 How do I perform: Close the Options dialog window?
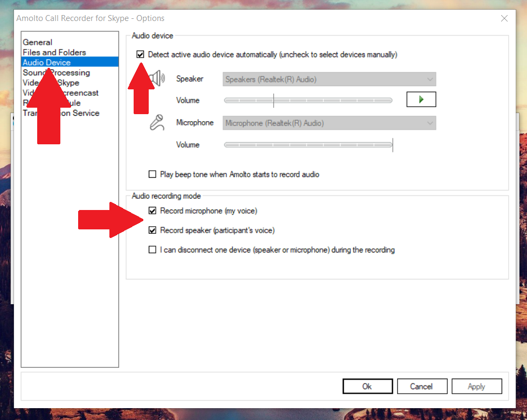(504, 18)
